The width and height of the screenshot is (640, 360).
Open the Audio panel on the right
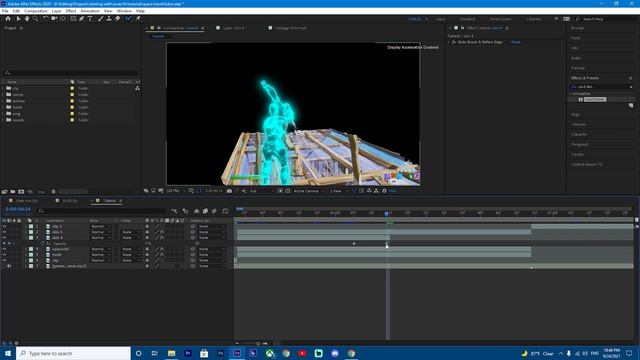click(576, 58)
